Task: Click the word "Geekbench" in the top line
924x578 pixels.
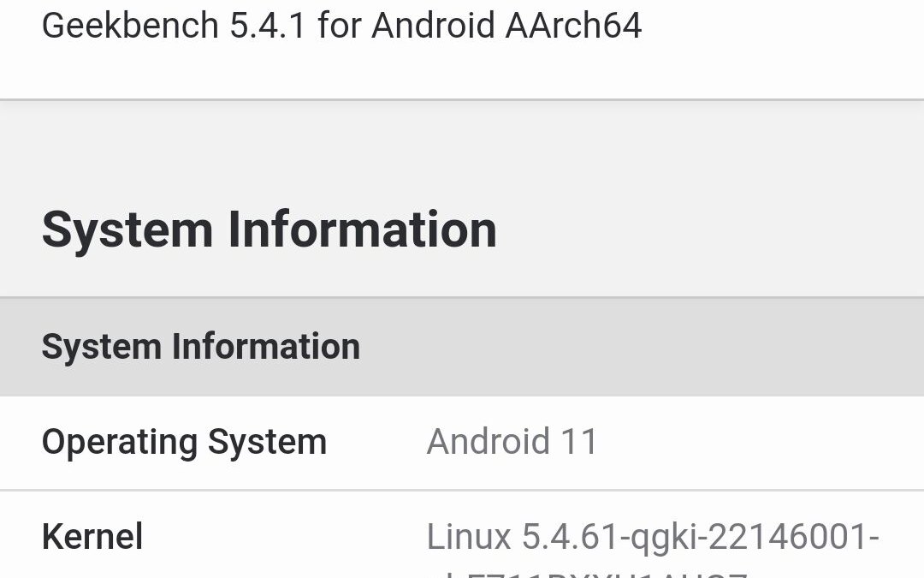Action: 130,26
